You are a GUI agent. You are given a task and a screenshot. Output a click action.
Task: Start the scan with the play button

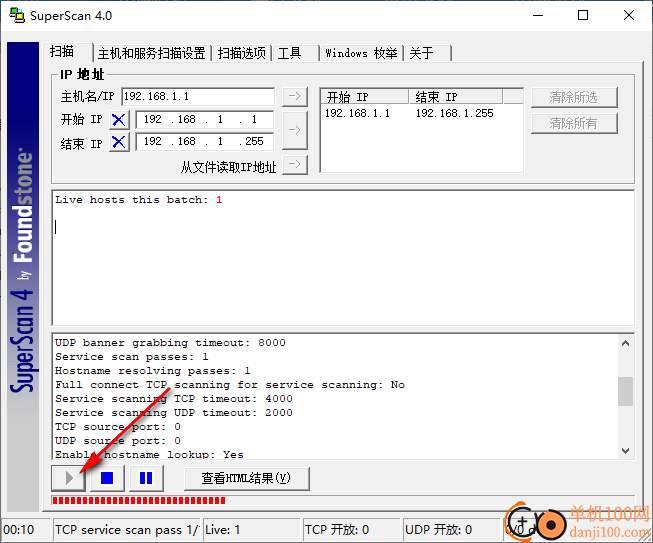tap(69, 478)
